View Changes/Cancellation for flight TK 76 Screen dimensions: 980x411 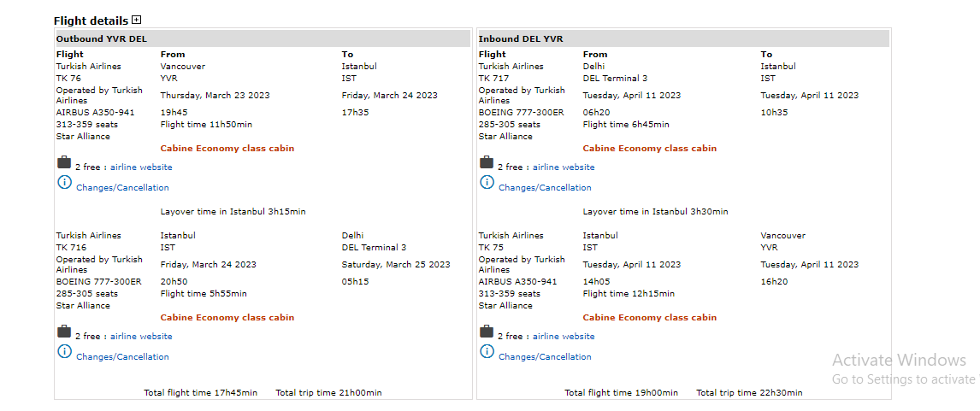tap(122, 188)
